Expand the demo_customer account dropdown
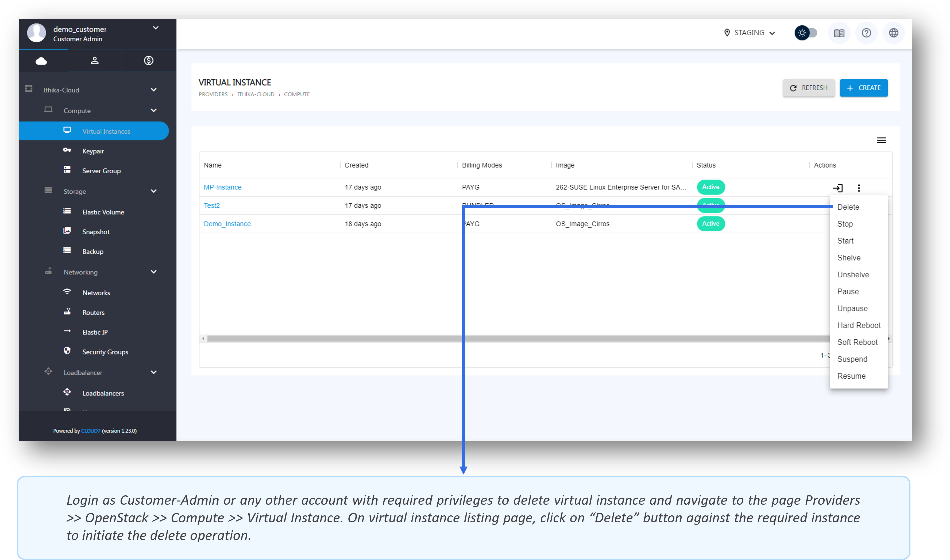 156,28
